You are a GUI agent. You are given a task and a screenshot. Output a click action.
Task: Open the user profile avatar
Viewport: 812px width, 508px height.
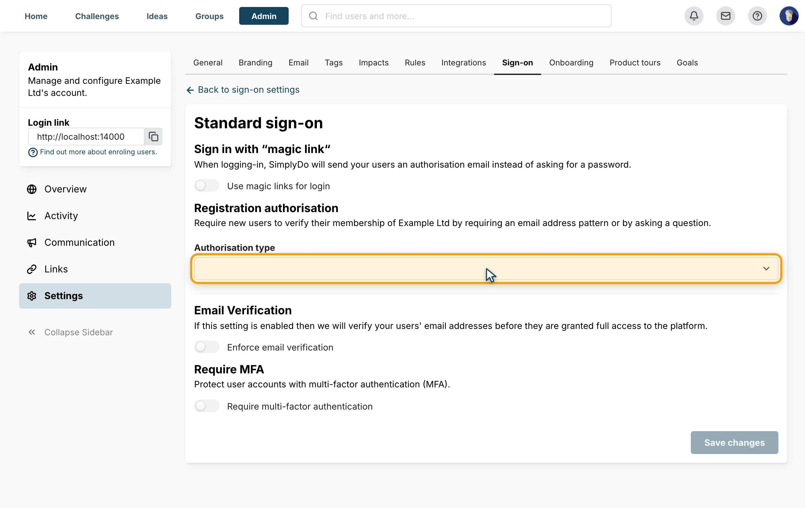click(x=789, y=16)
